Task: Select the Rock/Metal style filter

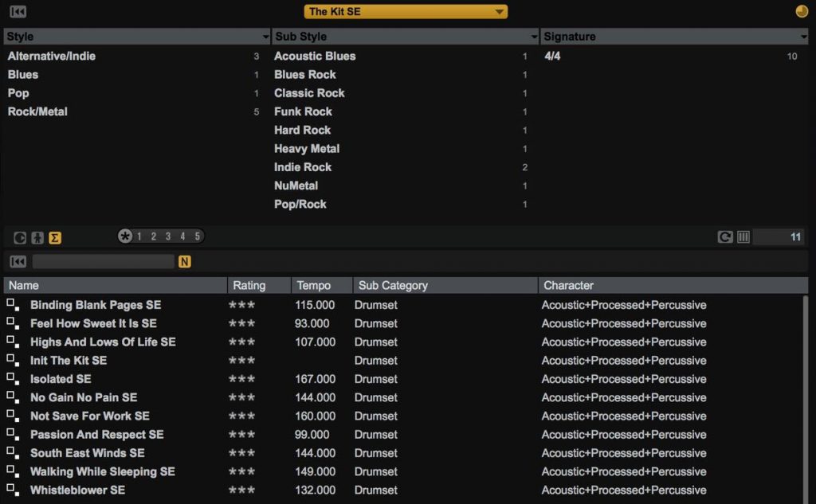Action: [38, 111]
